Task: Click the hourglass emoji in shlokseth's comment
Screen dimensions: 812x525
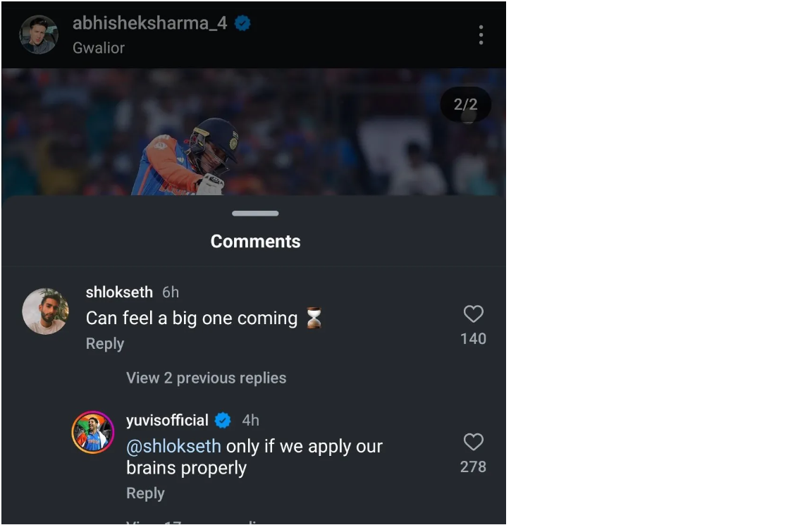Action: [x=314, y=319]
